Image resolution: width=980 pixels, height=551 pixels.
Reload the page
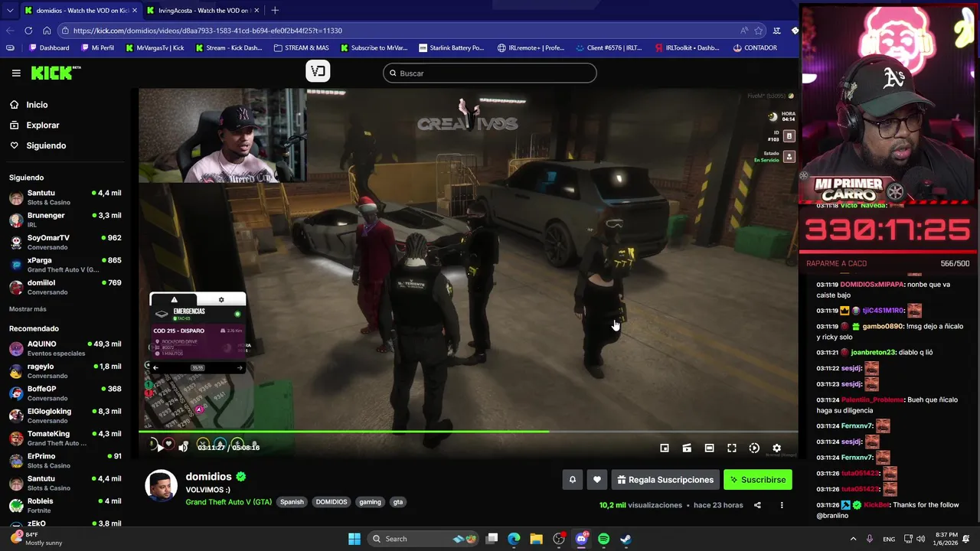pyautogui.click(x=28, y=31)
